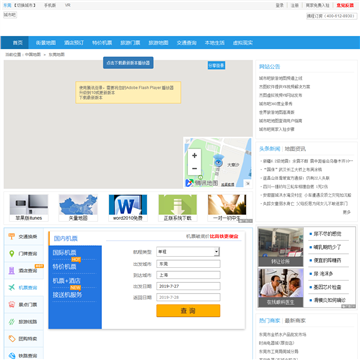The image size is (360, 360).
Task: Open 门牌查询 via its green pin icon
Action: tap(12, 254)
